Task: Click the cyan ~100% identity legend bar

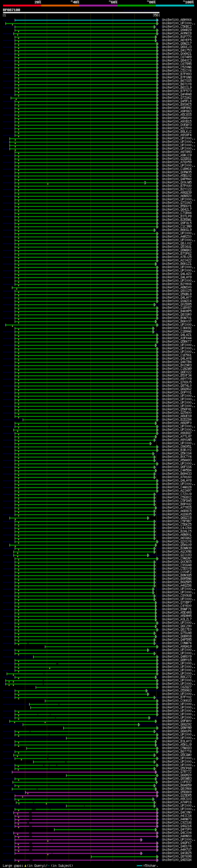Action: (175, 6)
